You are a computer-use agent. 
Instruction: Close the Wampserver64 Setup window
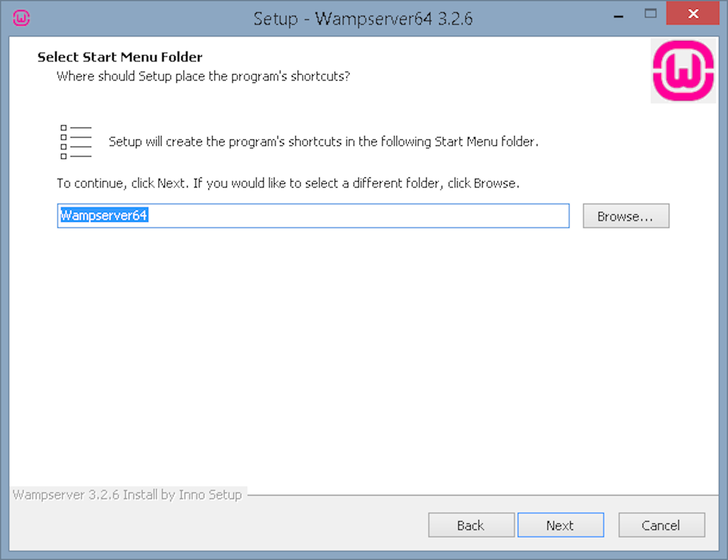point(692,14)
